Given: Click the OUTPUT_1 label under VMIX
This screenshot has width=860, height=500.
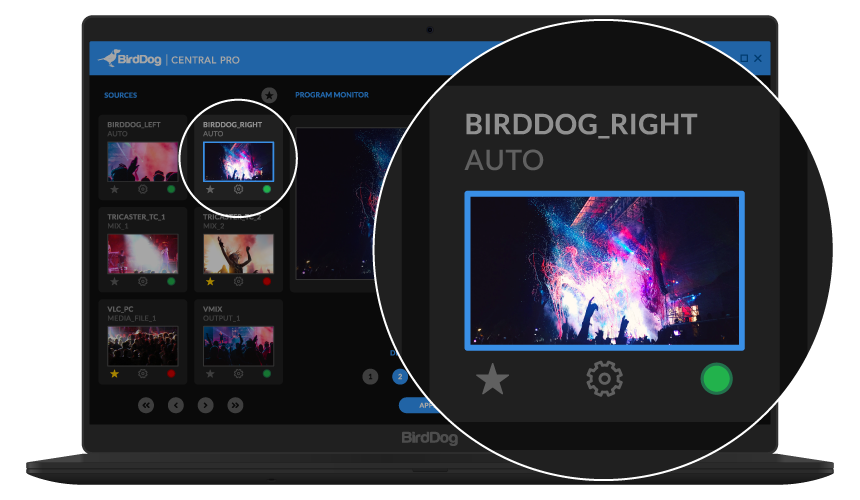Looking at the screenshot, I should coord(222,318).
